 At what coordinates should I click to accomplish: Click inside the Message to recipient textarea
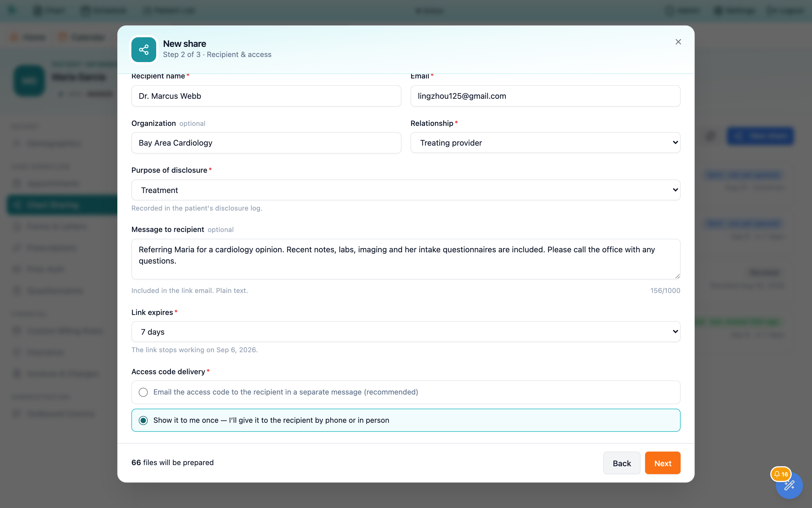406,259
